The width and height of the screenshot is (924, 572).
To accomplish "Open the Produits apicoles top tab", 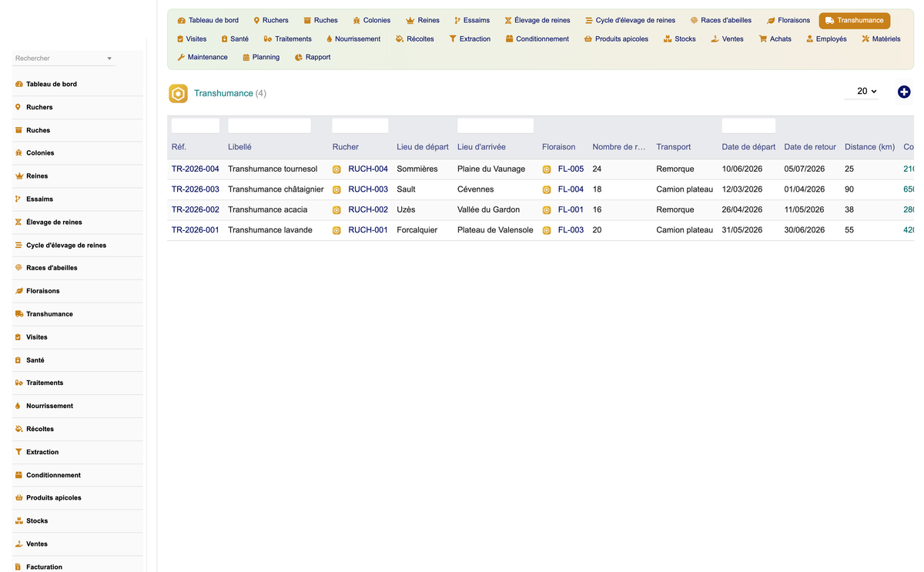I will (616, 38).
